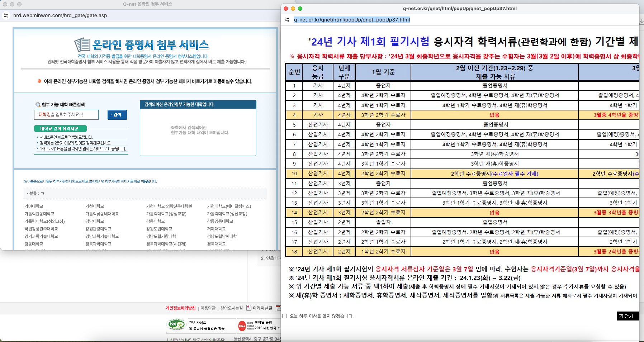Click the WA web accessibility certification logo
Viewport: 644px width, 342px height.
tap(176, 325)
